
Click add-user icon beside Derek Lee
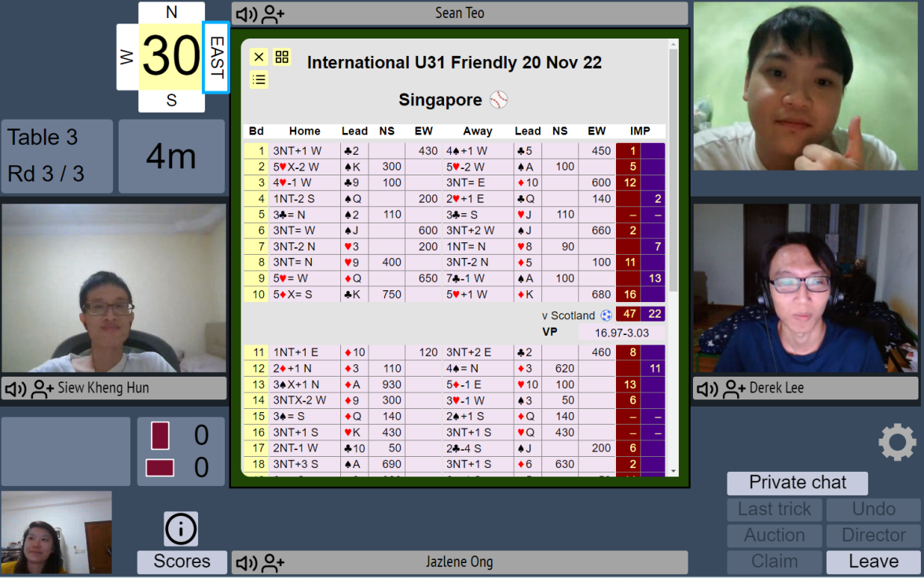(x=734, y=388)
